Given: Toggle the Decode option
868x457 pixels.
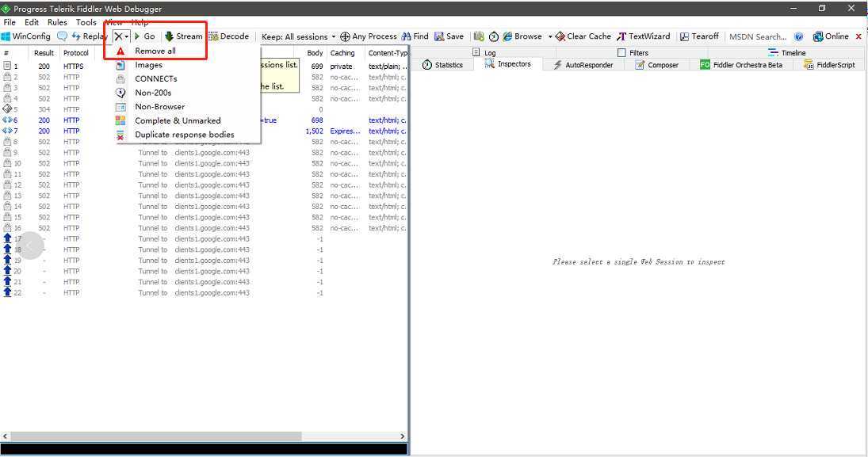Looking at the screenshot, I should coord(228,36).
